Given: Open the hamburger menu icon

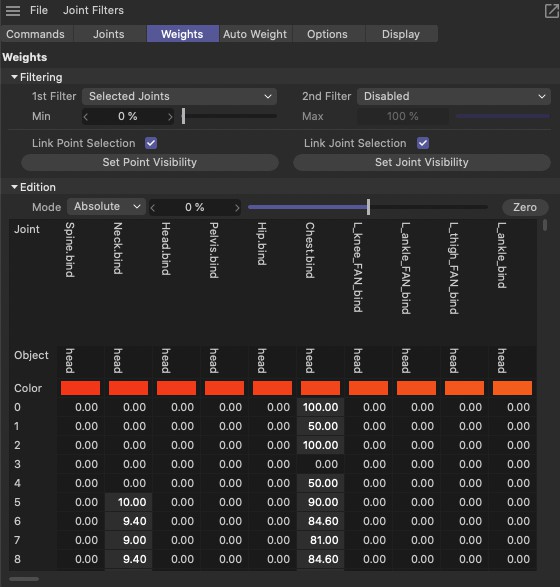Looking at the screenshot, I should coord(13,10).
